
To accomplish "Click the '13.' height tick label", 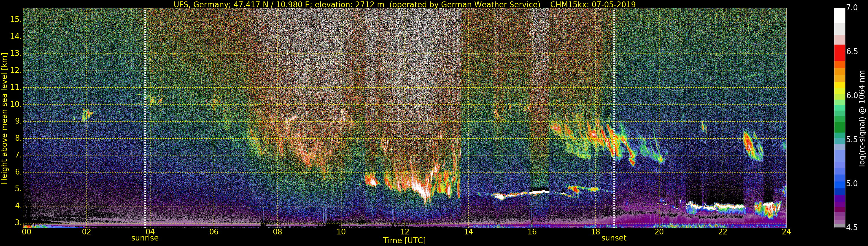I will point(16,53).
